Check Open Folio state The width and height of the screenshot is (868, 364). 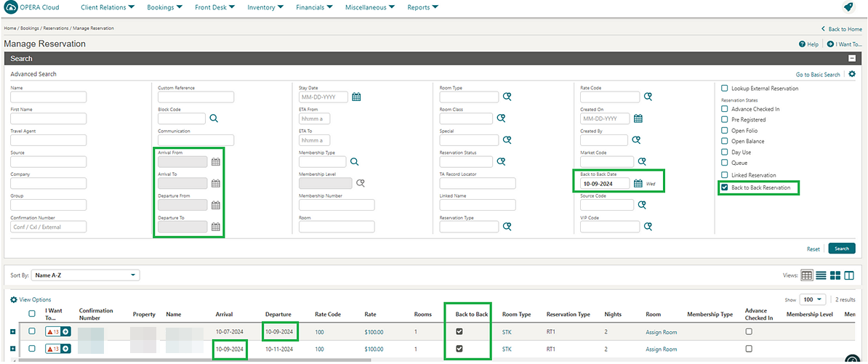(724, 131)
